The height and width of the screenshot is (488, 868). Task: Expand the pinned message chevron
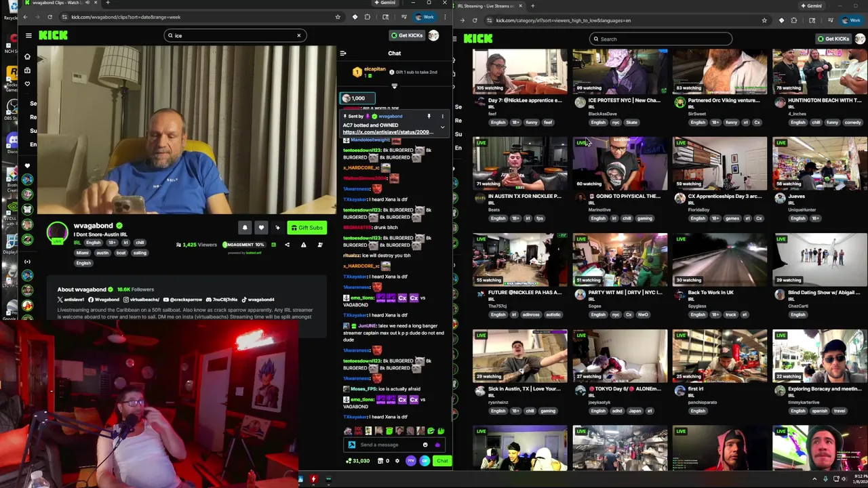click(442, 127)
